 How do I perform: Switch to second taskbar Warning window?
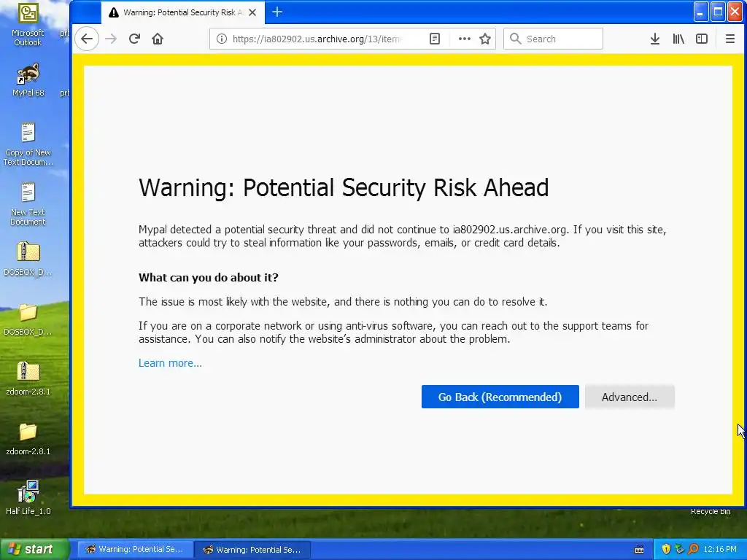[x=252, y=549]
